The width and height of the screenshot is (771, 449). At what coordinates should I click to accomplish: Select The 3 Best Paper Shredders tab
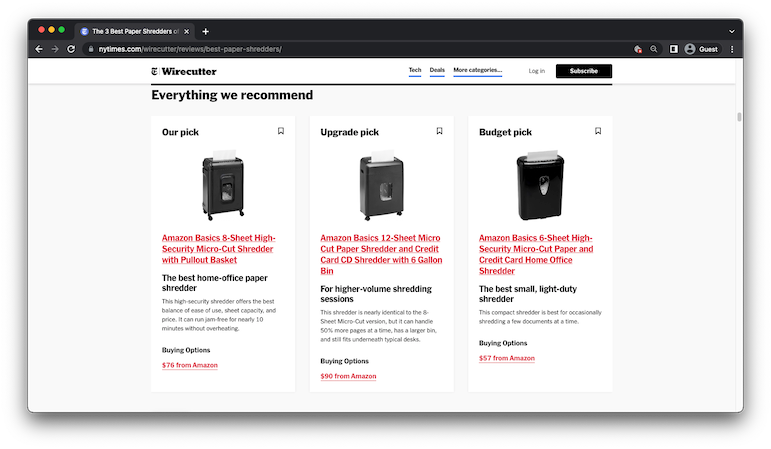pyautogui.click(x=135, y=31)
